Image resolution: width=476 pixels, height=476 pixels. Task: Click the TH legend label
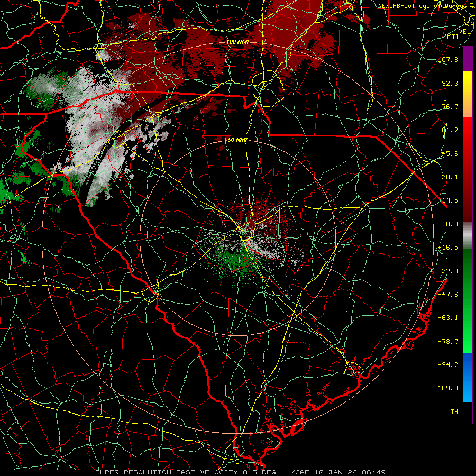click(x=454, y=412)
